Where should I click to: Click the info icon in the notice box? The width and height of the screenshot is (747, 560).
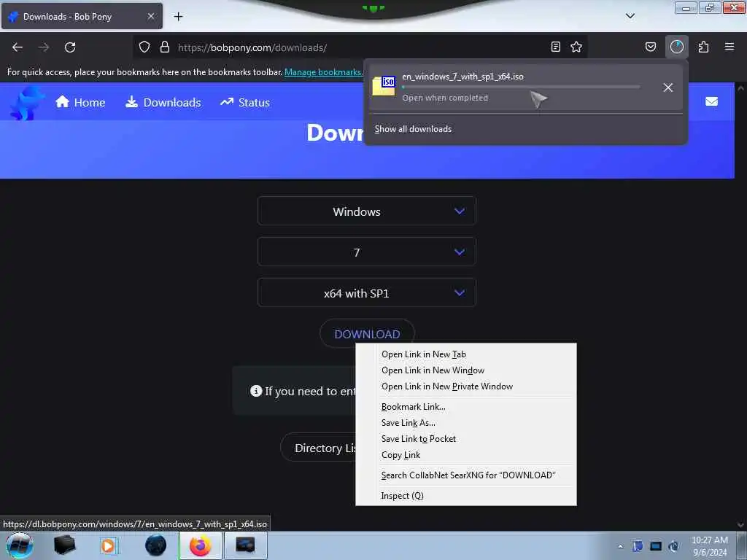256,391
